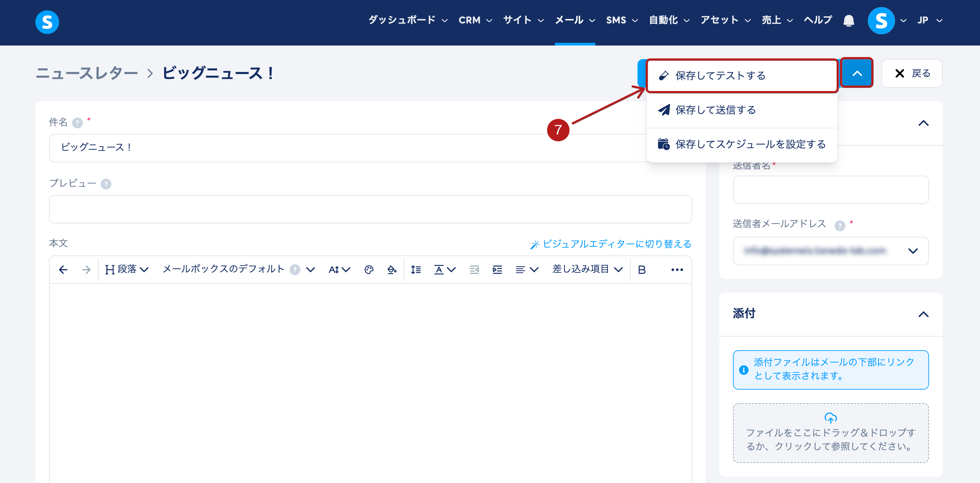Click inside the 本文 editor body area
This screenshot has width=980, height=483.
pyautogui.click(x=370, y=383)
